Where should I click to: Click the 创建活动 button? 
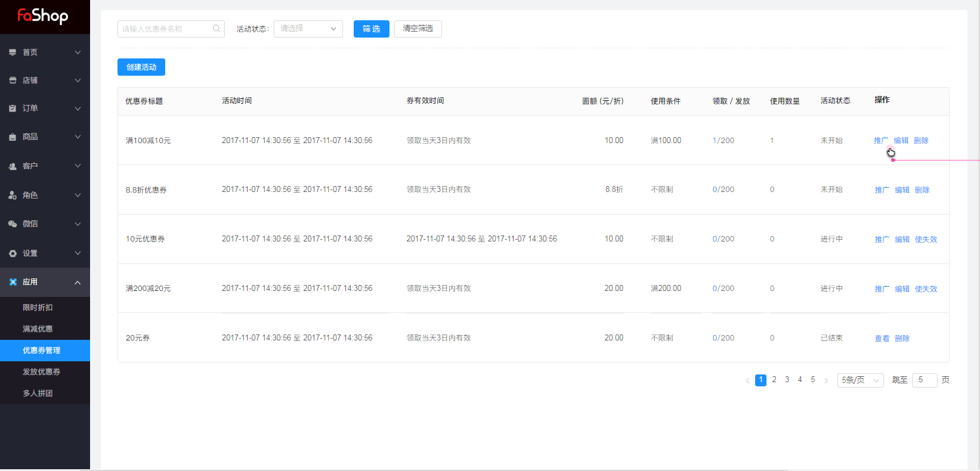[x=141, y=67]
